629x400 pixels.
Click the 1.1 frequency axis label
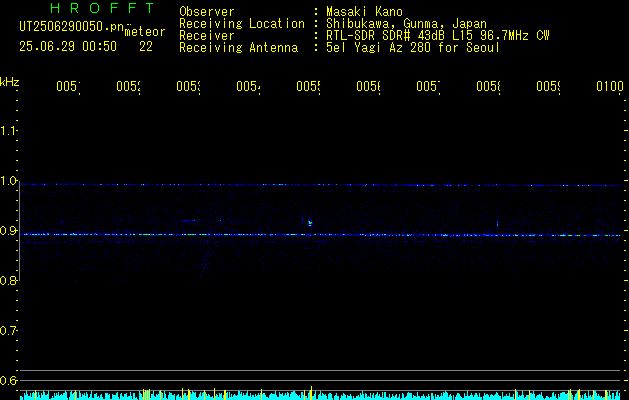pos(8,130)
